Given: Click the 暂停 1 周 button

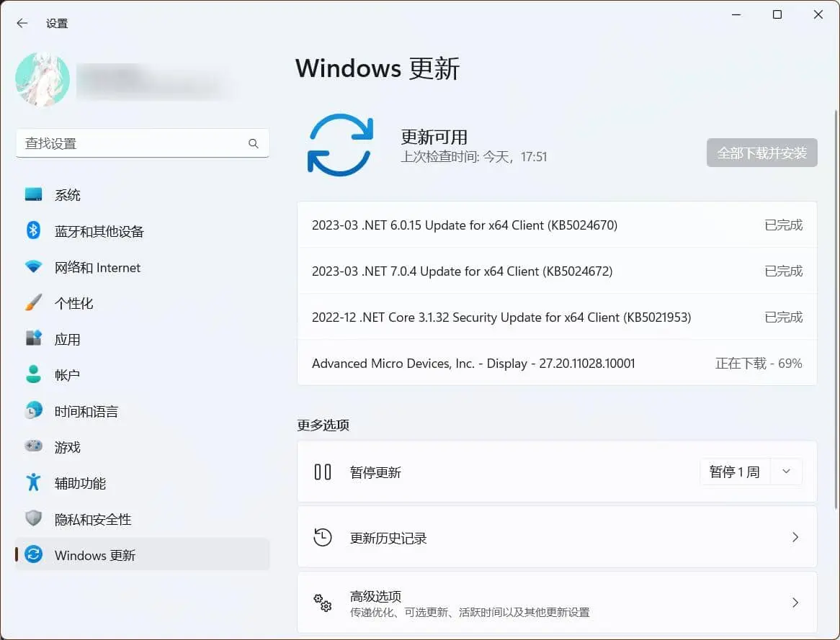Looking at the screenshot, I should (734, 472).
